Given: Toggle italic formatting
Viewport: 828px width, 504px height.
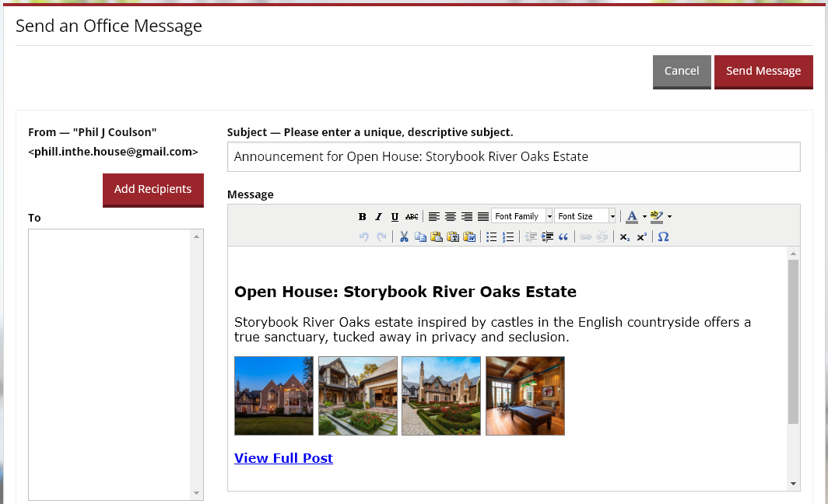Looking at the screenshot, I should point(378,215).
